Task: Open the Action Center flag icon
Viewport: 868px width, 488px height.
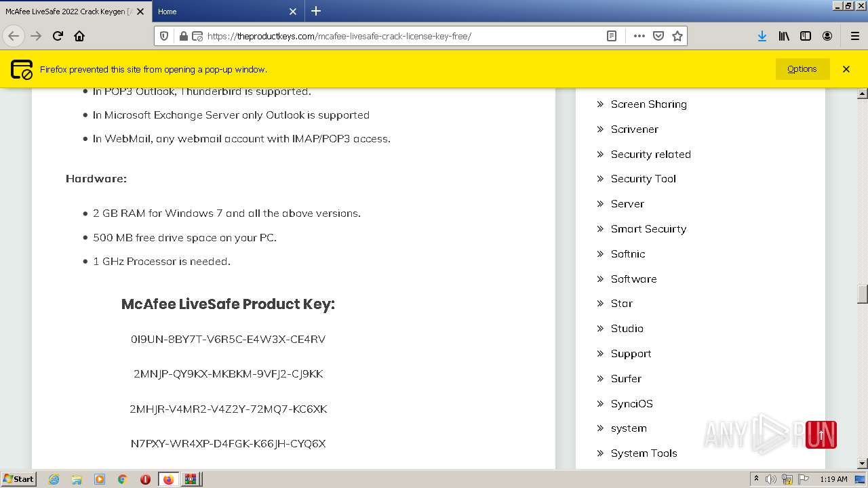Action: (x=803, y=479)
